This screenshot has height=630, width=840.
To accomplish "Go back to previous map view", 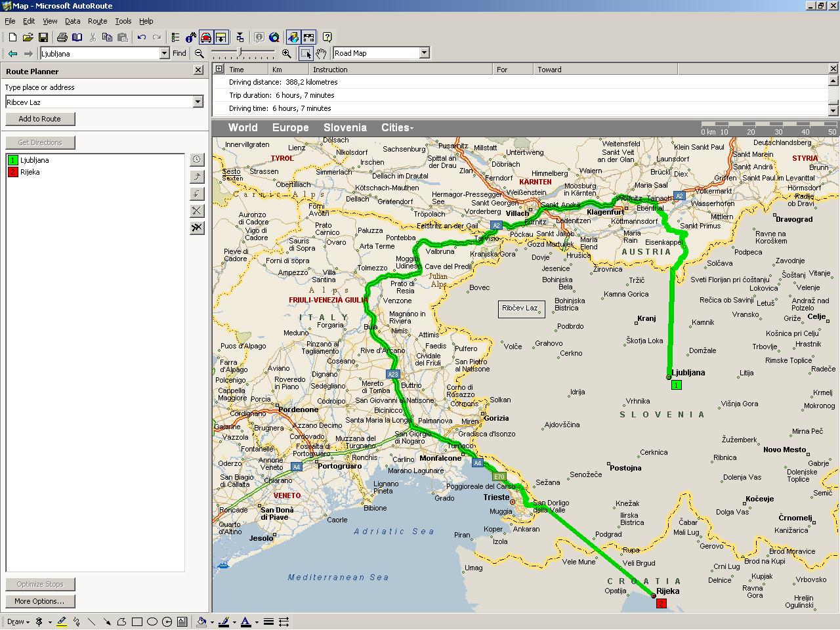I will point(12,54).
